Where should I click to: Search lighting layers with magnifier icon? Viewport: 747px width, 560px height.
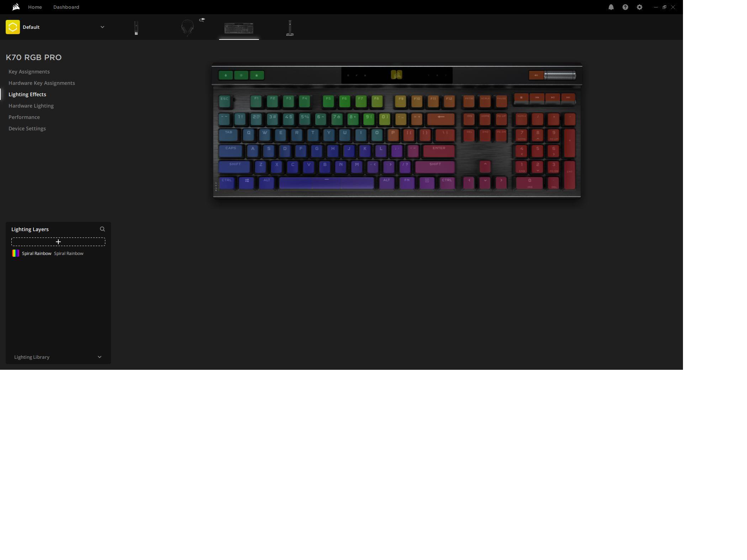point(102,229)
